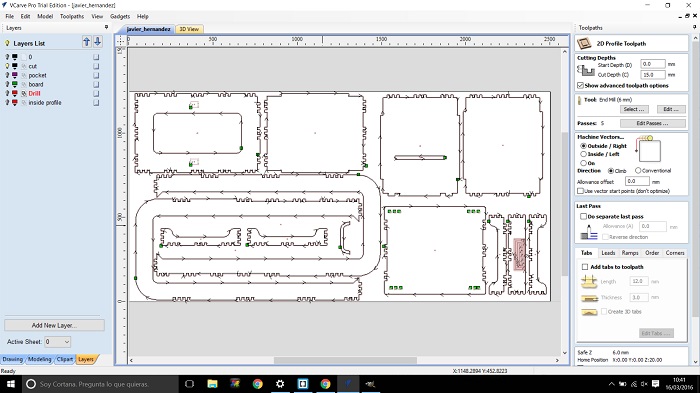Toggle visibility bulb of the pocket layer
Viewport: 700px width, 393px height.
coord(7,75)
